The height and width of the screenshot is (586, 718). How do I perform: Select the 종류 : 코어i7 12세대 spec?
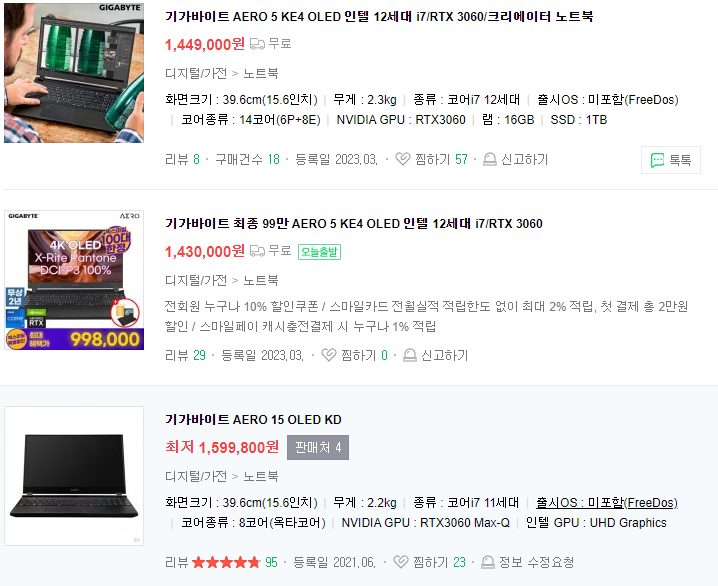pos(467,99)
